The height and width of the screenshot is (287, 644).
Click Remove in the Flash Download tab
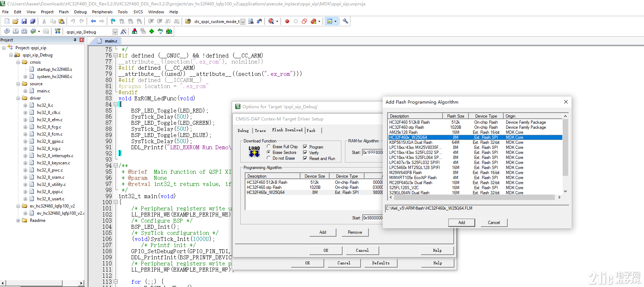tap(355, 232)
